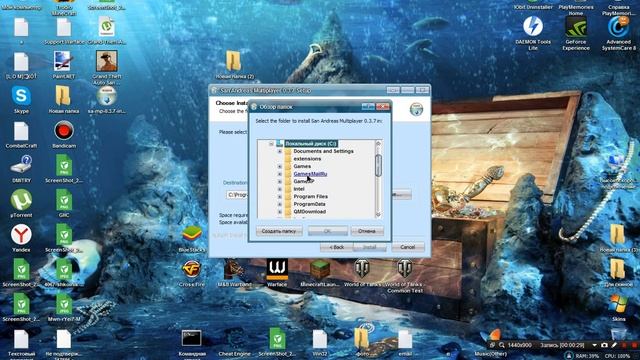Click the 1440x900 resolution text in recording bar

520,345
